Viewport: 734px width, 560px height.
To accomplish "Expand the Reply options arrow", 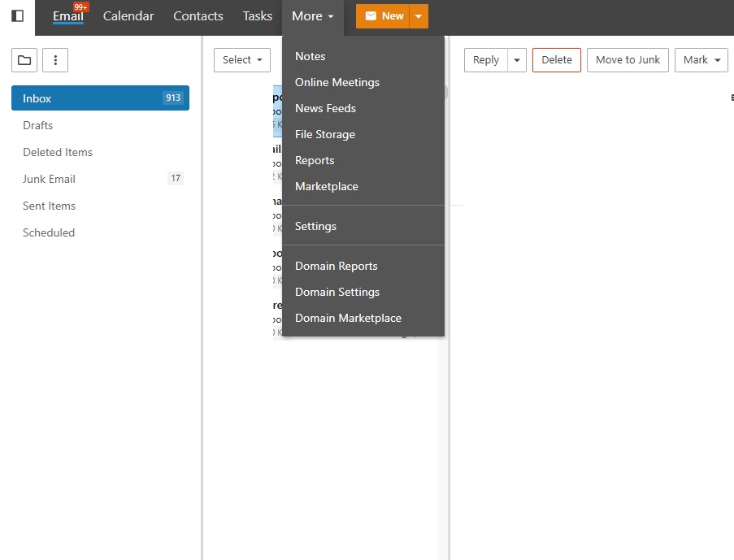I will click(517, 60).
